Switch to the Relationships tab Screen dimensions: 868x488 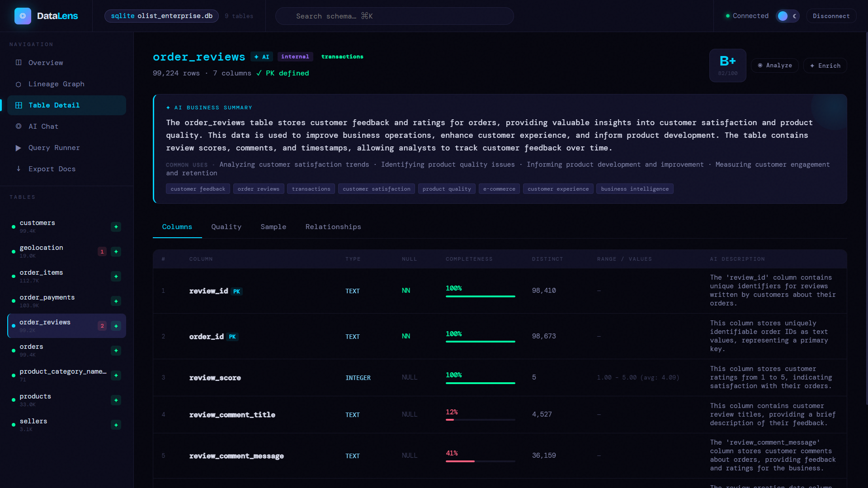pos(333,227)
